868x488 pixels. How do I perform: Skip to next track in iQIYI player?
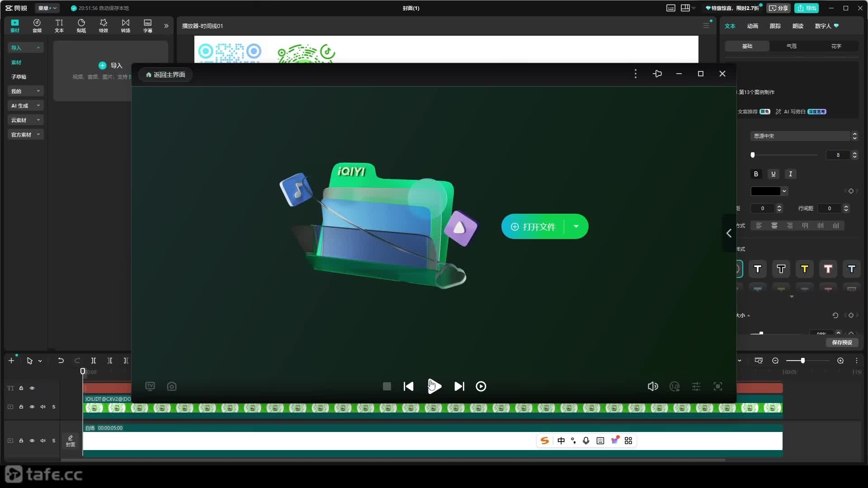459,386
